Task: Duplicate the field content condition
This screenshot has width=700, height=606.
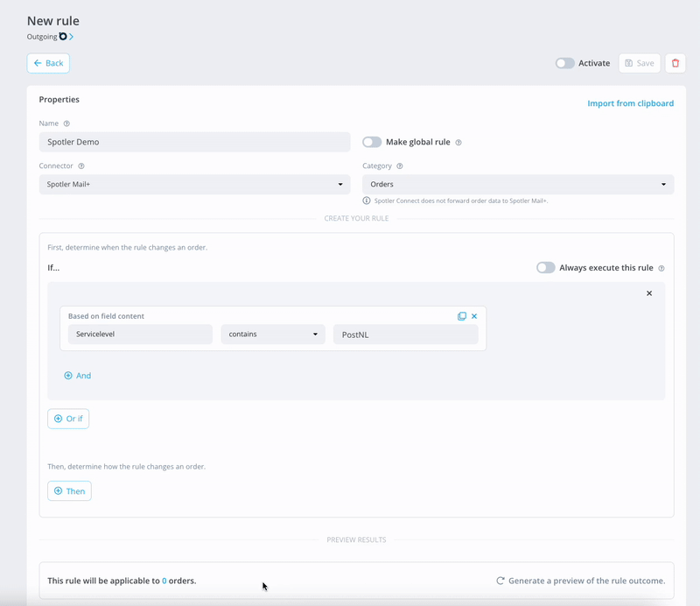Action: tap(462, 316)
